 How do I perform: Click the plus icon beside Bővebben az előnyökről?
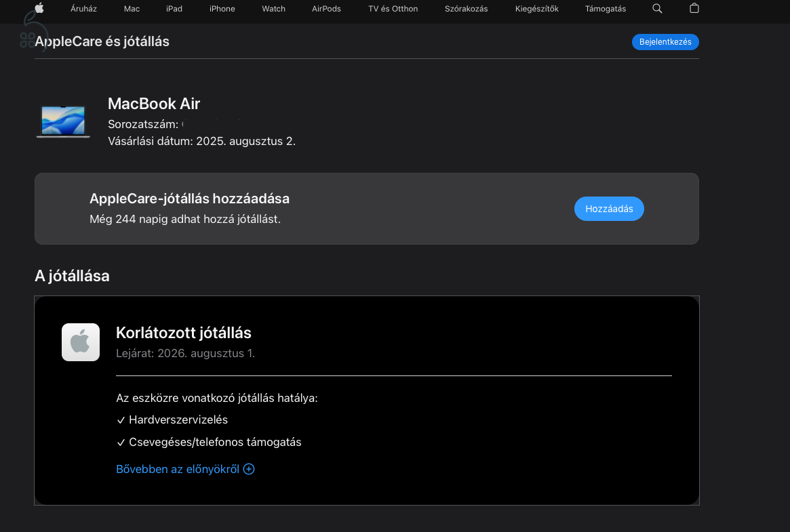249,469
